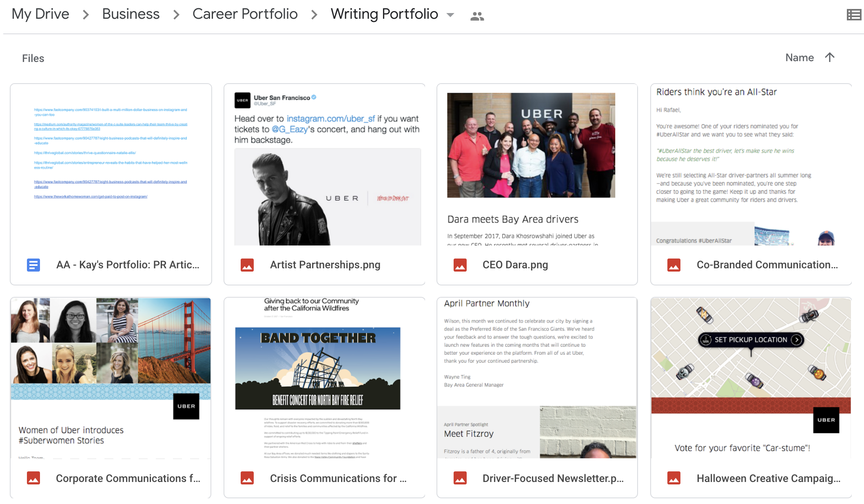Select Women of Uber collage thumbnail
Screen dimensions: 864x504
[x=111, y=378]
